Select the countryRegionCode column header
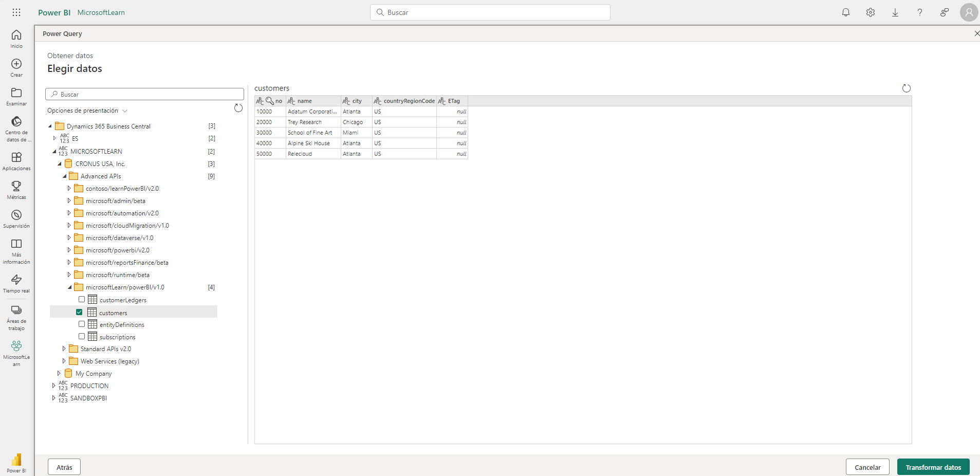The width and height of the screenshot is (980, 476). pyautogui.click(x=404, y=101)
